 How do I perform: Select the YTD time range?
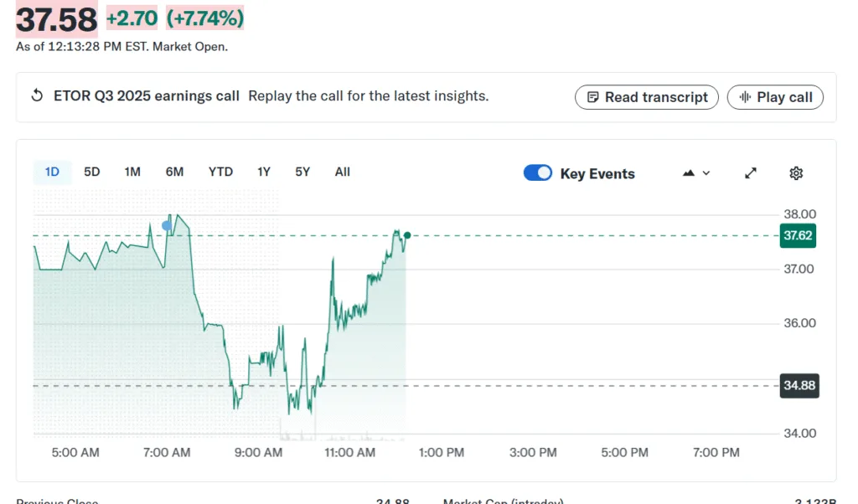[x=220, y=171]
